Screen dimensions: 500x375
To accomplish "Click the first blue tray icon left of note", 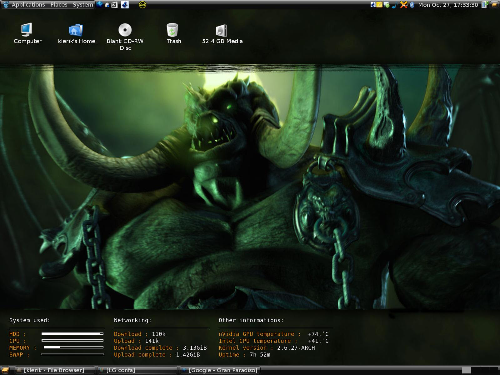I will point(373,5).
